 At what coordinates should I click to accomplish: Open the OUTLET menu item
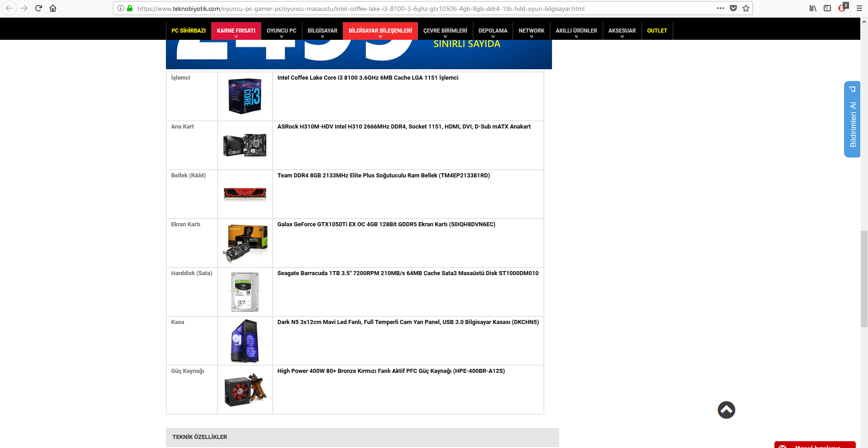click(x=657, y=31)
